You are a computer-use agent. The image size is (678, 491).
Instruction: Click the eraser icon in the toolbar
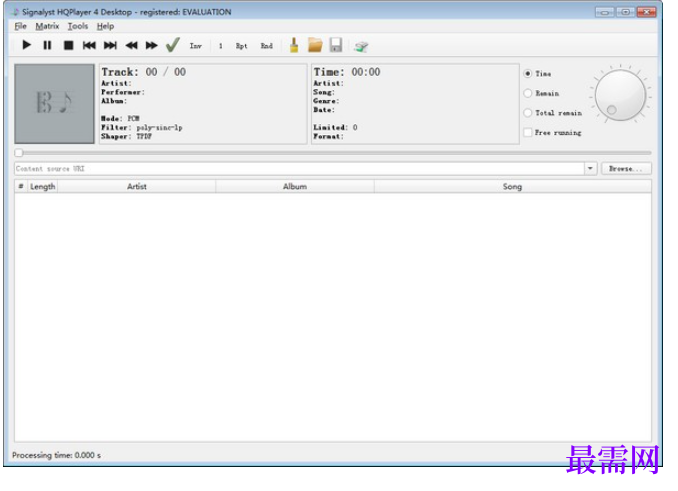click(x=361, y=46)
